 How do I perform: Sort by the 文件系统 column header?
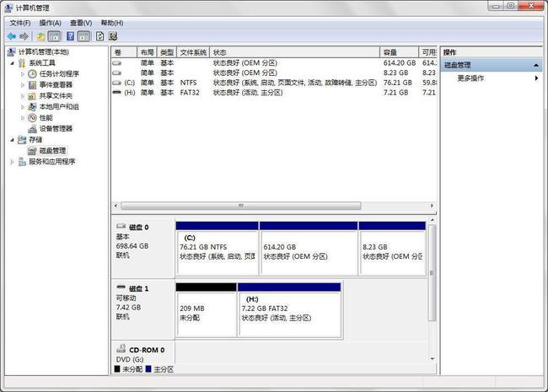pyautogui.click(x=193, y=52)
